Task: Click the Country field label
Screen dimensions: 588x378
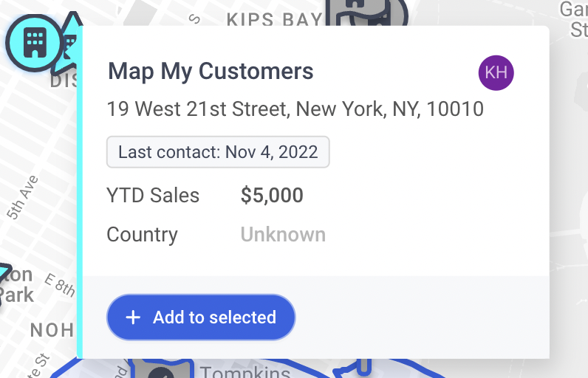Action: click(x=142, y=235)
